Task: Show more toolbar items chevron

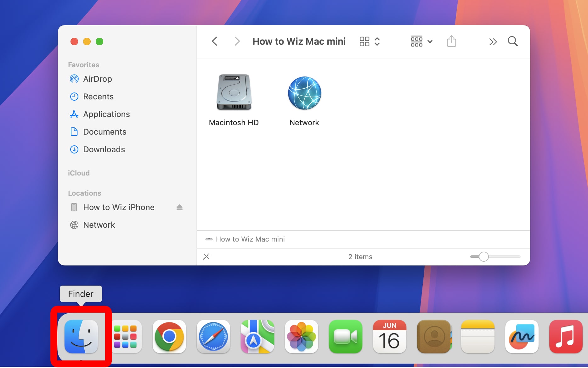Action: tap(493, 42)
